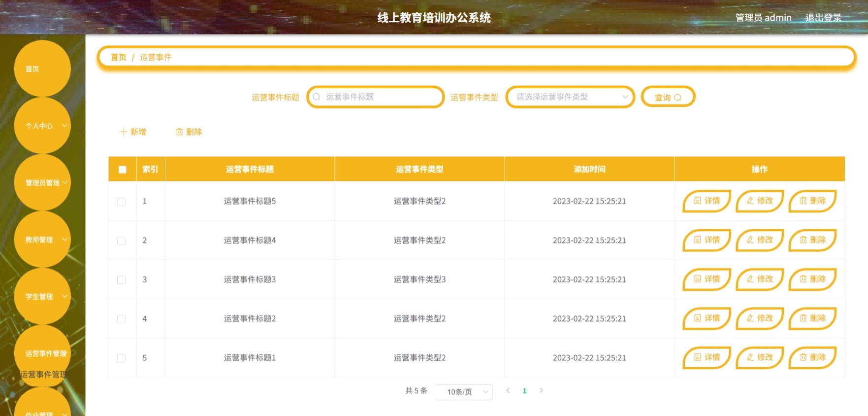Expand 教师管理 sidebar menu
The image size is (868, 416).
pos(42,240)
